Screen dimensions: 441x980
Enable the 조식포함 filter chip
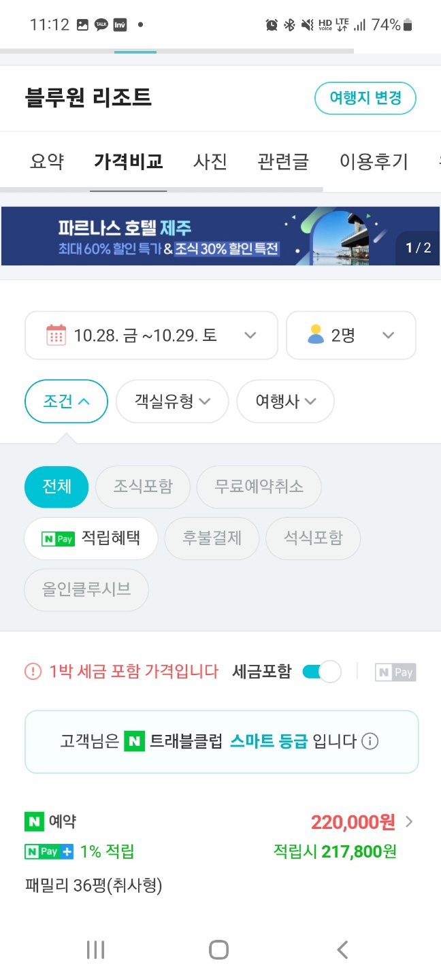[x=143, y=487]
